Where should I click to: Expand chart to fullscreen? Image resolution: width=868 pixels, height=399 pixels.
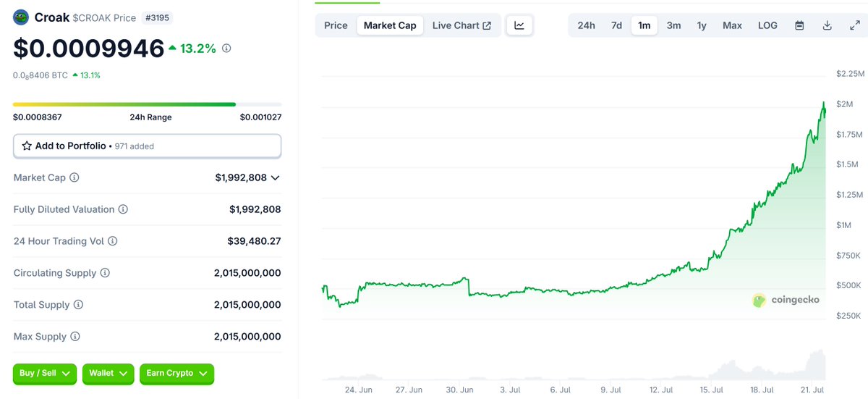coord(854,25)
